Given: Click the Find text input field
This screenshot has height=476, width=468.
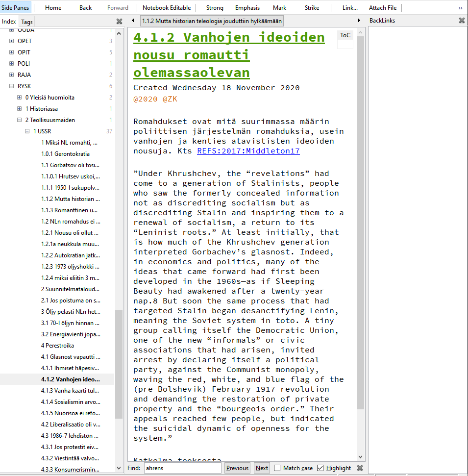Looking at the screenshot, I should click(183, 468).
